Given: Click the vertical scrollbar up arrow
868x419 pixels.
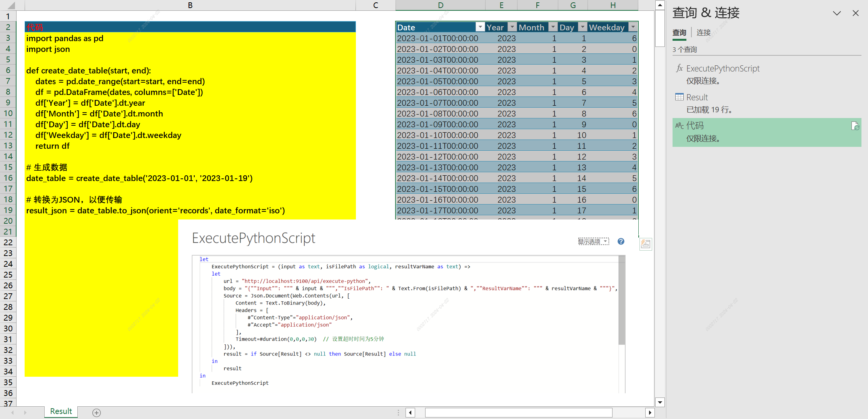Looking at the screenshot, I should tap(660, 5).
